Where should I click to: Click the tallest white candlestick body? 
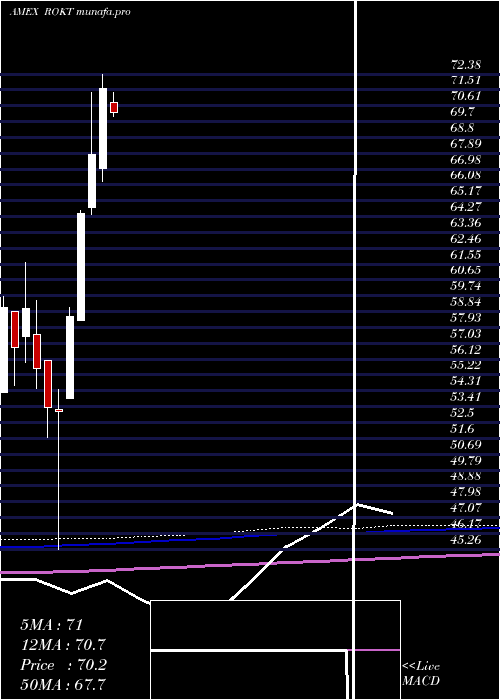[x=81, y=267]
